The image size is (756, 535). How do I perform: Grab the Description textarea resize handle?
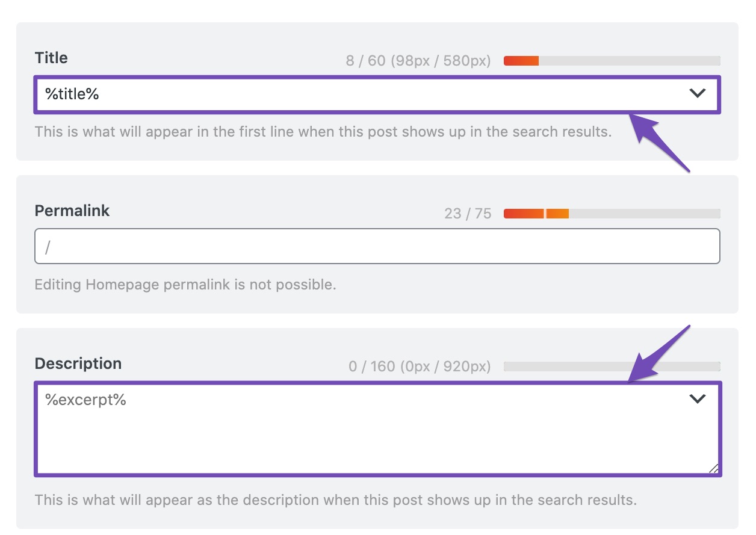[x=713, y=469]
